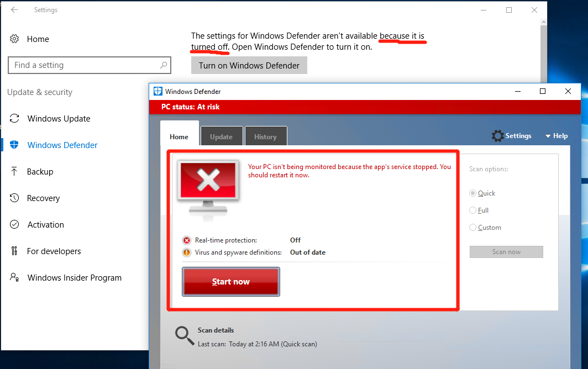Open the History tab in Defender
Screen dimensions: 588x369
pyautogui.click(x=265, y=137)
